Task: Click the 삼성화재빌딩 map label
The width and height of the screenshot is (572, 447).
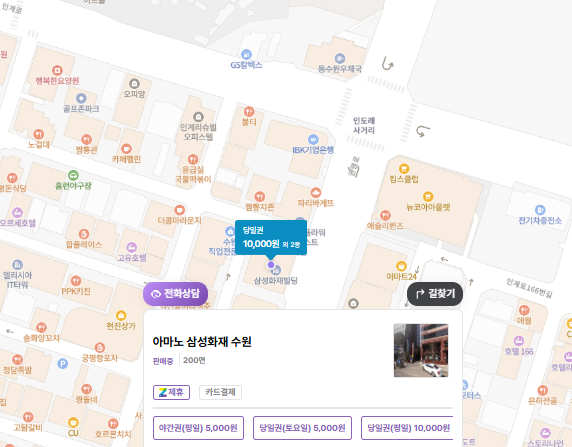Action: coord(276,281)
